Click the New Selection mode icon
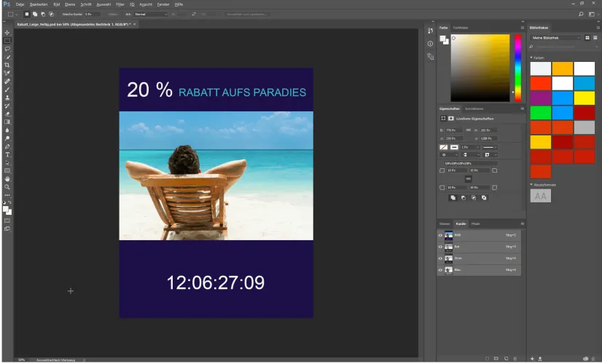The width and height of the screenshot is (602, 364). coord(26,14)
